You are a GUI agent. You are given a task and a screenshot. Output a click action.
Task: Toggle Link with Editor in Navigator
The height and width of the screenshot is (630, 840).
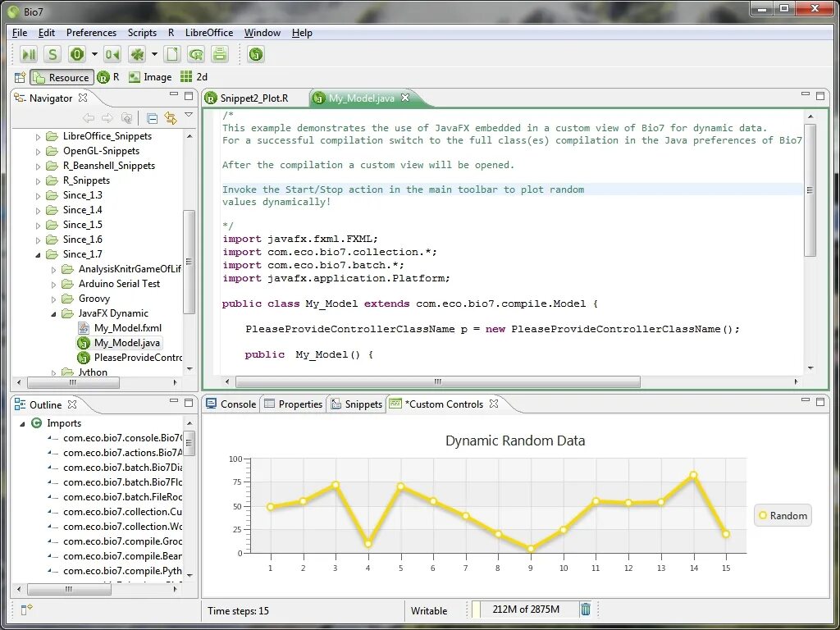tap(171, 118)
